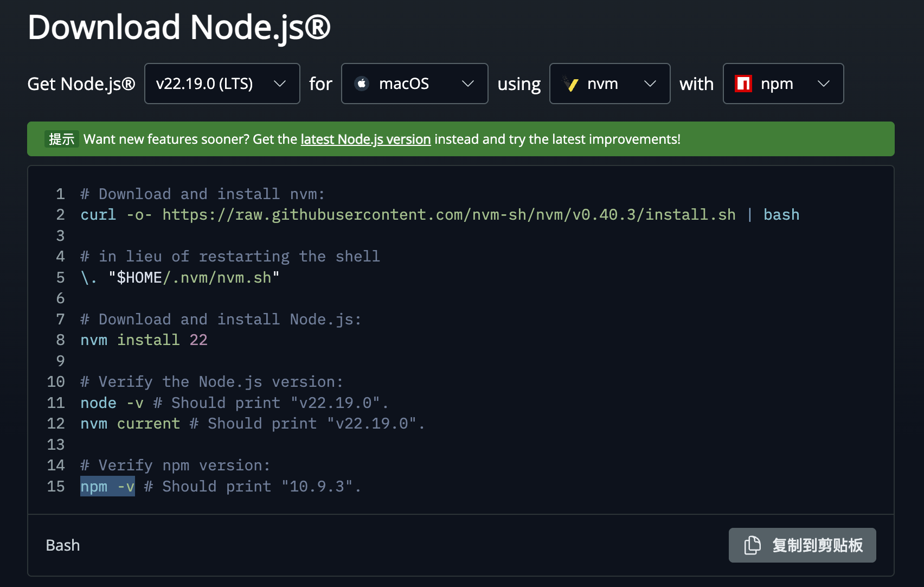Click the red npm logo icon

[x=743, y=84]
